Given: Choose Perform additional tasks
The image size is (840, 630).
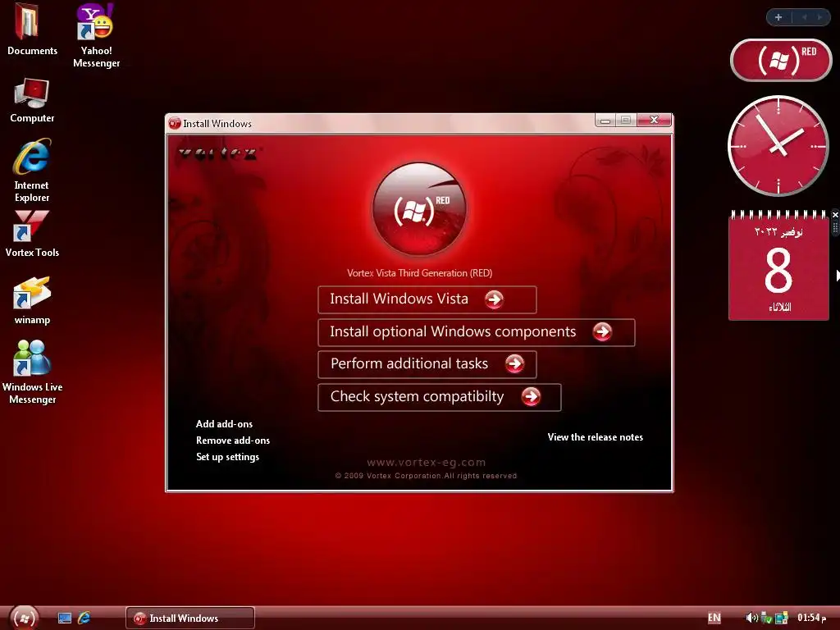Looking at the screenshot, I should click(427, 364).
